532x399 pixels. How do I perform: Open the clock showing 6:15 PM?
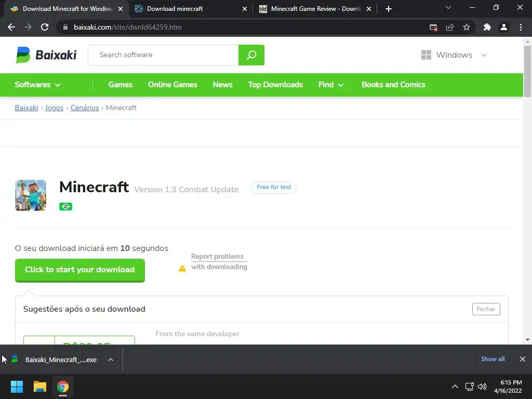coord(508,387)
